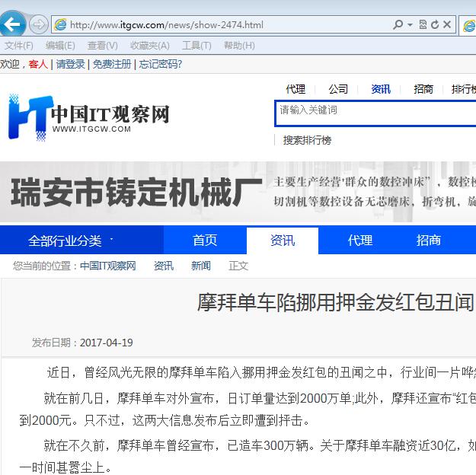This screenshot has width=476, height=475.
Task: Click the compatibility view icon
Action: pyautogui.click(x=423, y=24)
